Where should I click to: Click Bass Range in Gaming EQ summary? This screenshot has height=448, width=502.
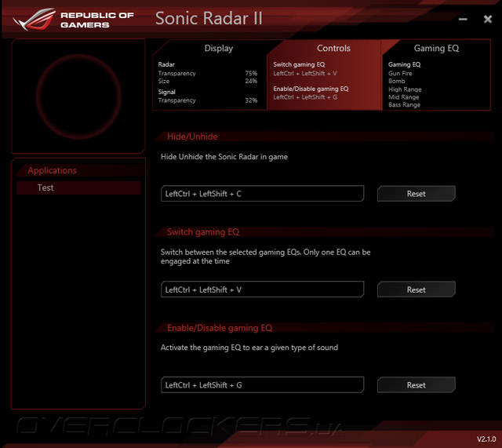pos(405,104)
